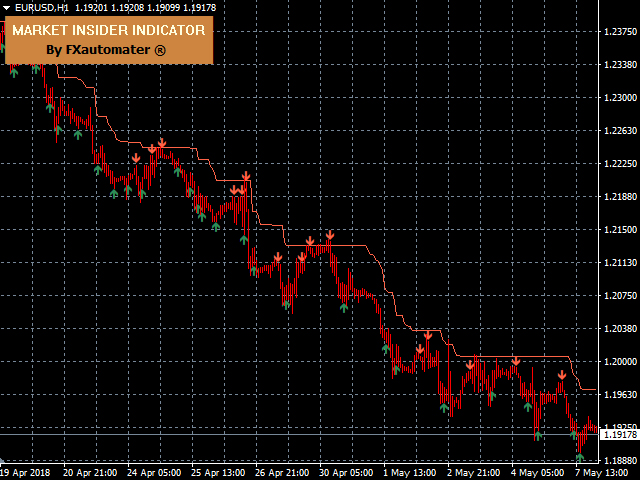Click price axis level 1.21130
The width and height of the screenshot is (640, 480).
(620, 263)
